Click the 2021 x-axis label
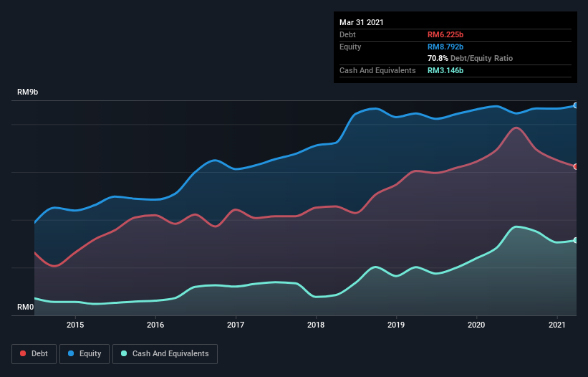This screenshot has width=588, height=377. coord(557,325)
